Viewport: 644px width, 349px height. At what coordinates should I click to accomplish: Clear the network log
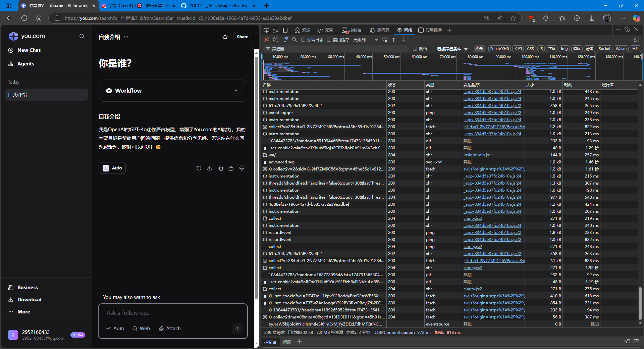[x=276, y=40]
